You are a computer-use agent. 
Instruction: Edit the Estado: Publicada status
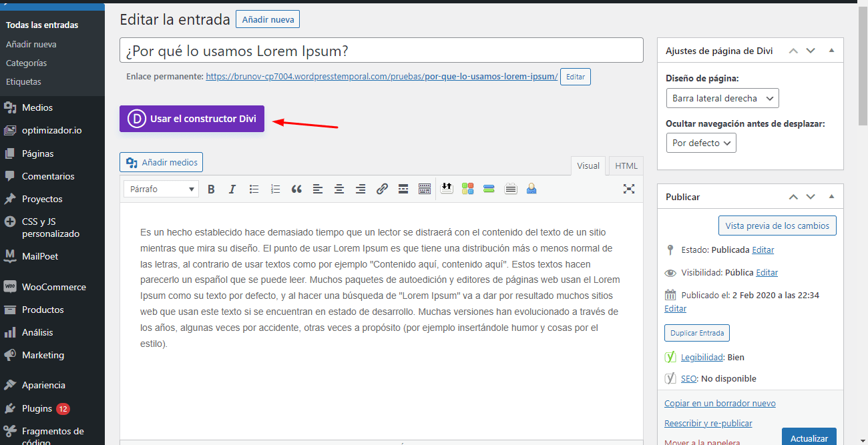tap(763, 250)
